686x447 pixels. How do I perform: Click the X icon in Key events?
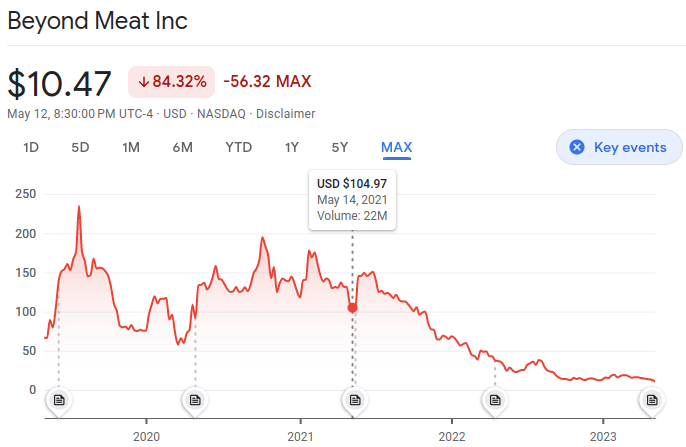point(577,147)
